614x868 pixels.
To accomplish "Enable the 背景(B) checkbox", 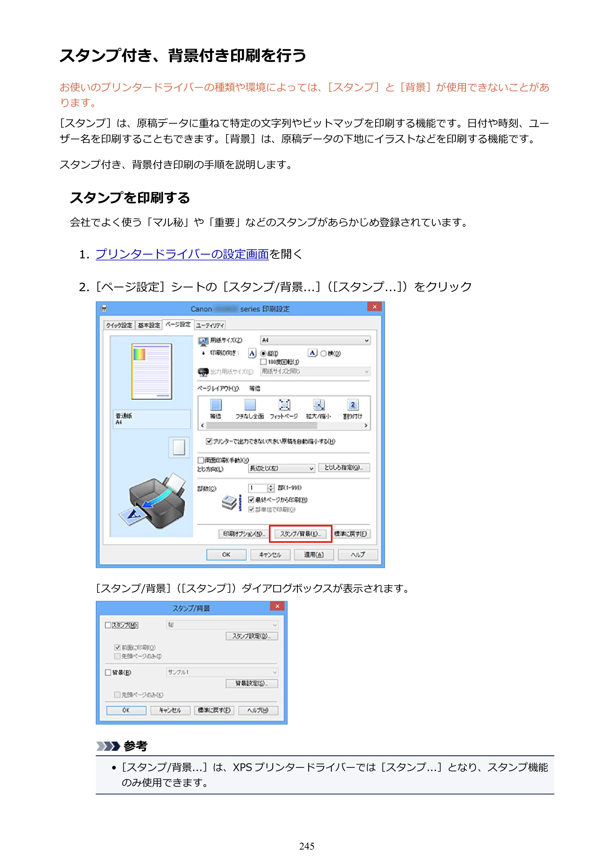I will (x=108, y=673).
